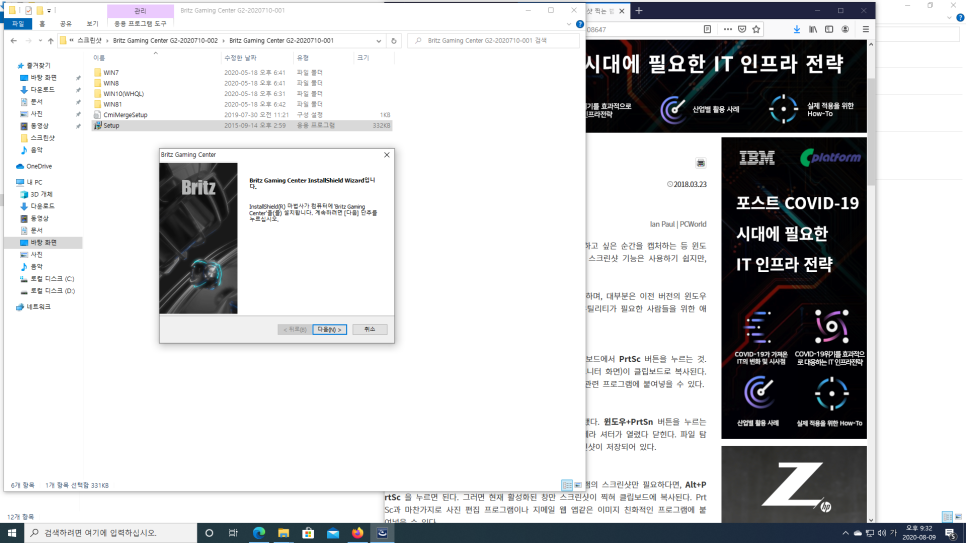The width and height of the screenshot is (966, 543).
Task: Open recent locations dropdown arrow
Action: (x=40, y=41)
